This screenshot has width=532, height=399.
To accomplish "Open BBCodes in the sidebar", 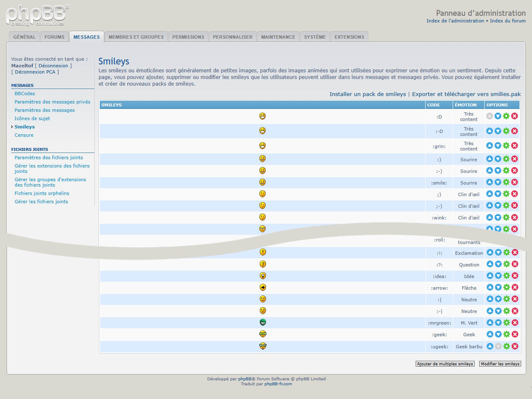I will 25,94.
